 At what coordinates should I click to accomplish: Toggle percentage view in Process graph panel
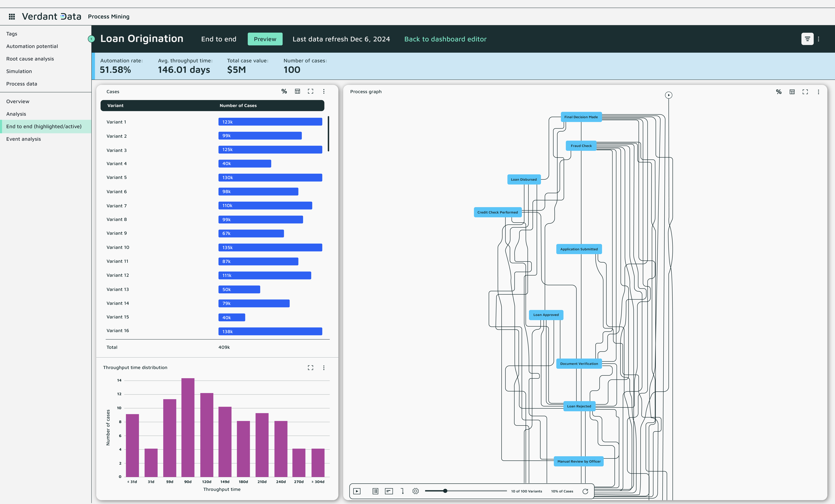(779, 92)
